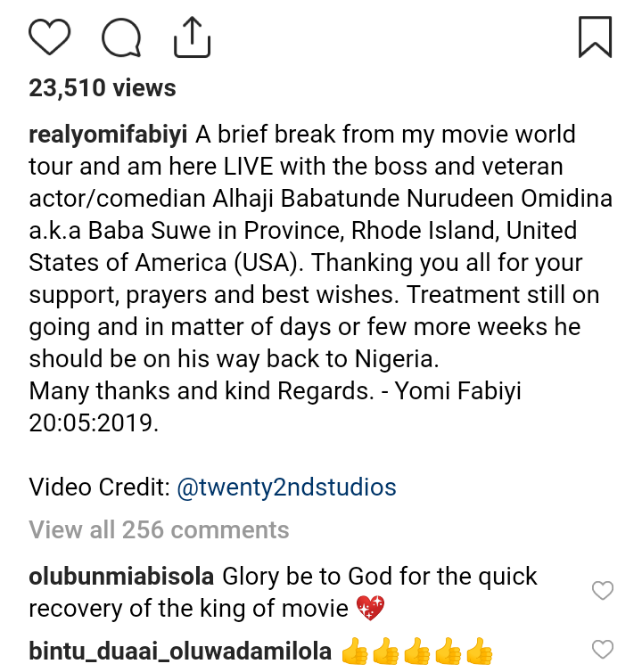Open comments via the speech bubble icon
The height and width of the screenshot is (672, 642).
pyautogui.click(x=121, y=38)
